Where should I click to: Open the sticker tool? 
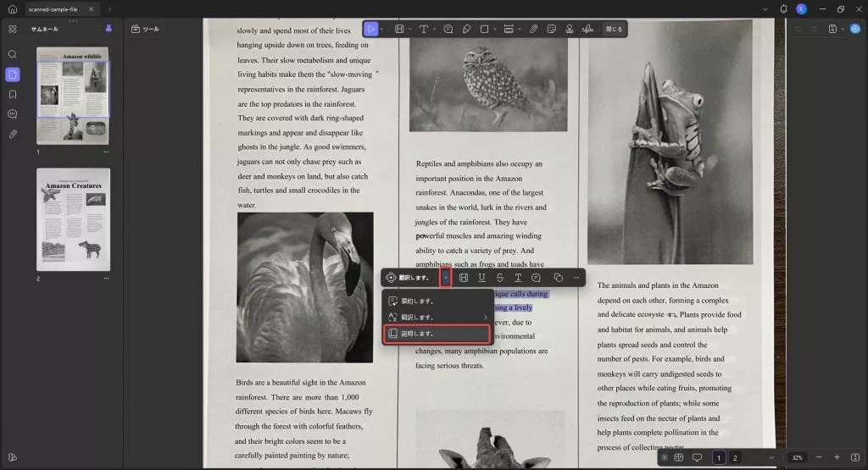click(551, 29)
